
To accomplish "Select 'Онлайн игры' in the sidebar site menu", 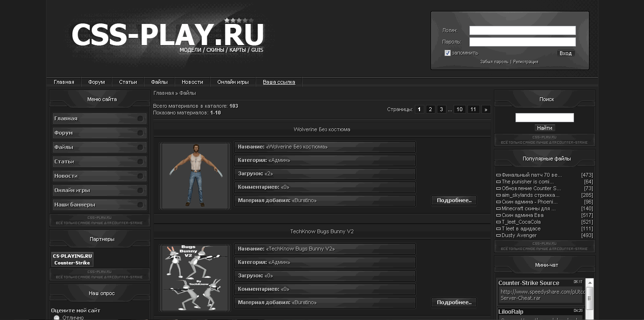I will pyautogui.click(x=100, y=190).
